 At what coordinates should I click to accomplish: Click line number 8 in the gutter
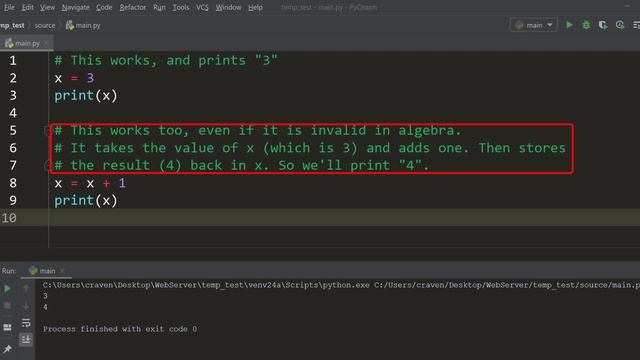pyautogui.click(x=13, y=183)
